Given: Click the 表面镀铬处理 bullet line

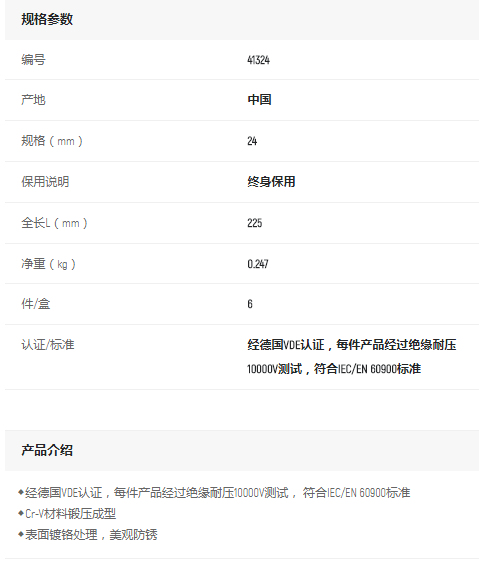Looking at the screenshot, I should (x=88, y=535).
